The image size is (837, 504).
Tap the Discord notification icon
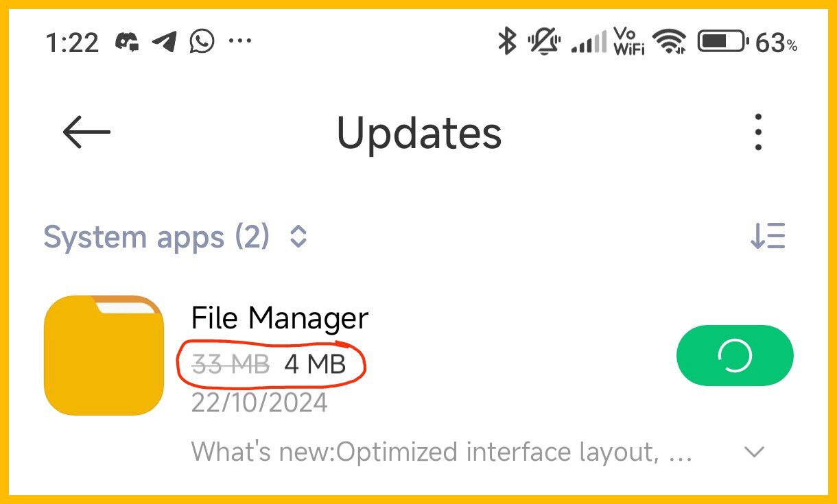point(126,43)
